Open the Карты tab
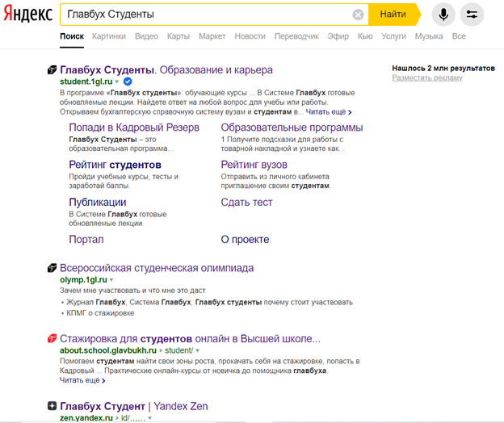 click(x=178, y=36)
